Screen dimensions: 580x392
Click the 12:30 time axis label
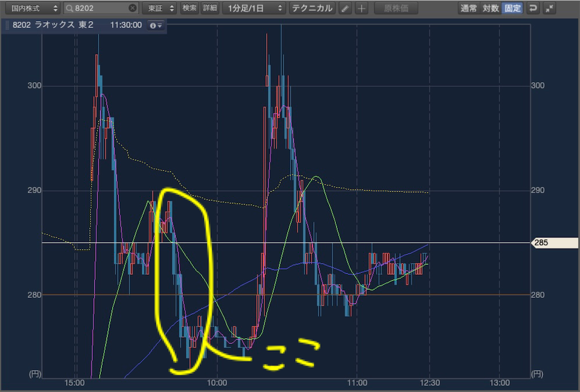[430, 383]
